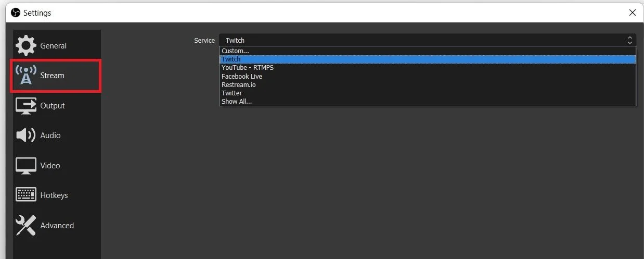Choose Twitter service option

(428, 93)
